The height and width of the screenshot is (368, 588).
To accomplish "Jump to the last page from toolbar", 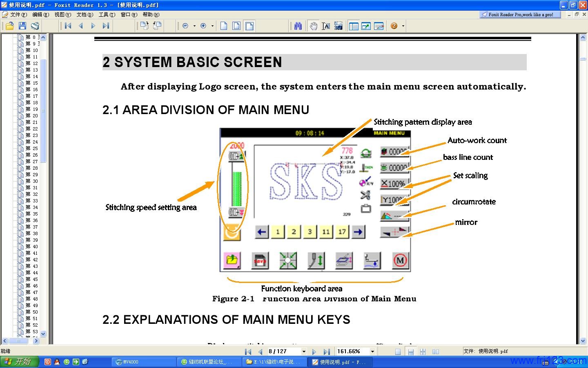I will click(x=106, y=26).
